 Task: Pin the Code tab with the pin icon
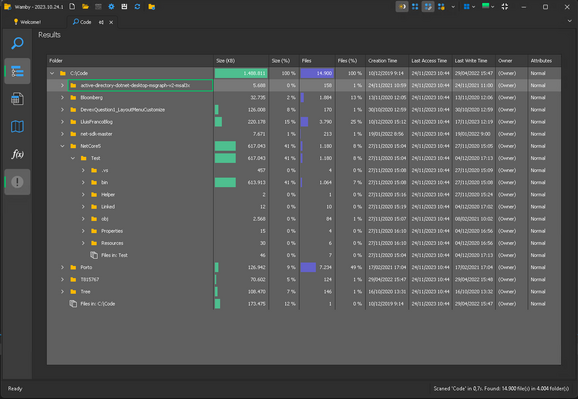101,22
